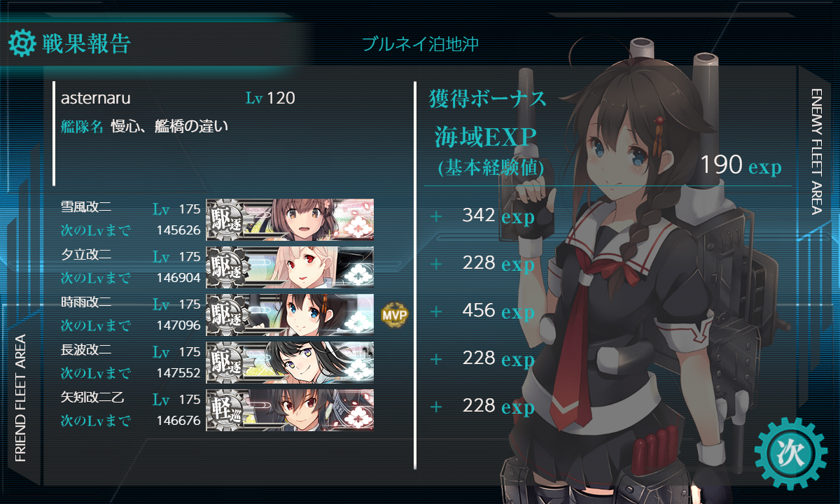Click the 駆逐 type badge on 雪風改二's banner
The width and height of the screenshot is (840, 504).
[226, 220]
